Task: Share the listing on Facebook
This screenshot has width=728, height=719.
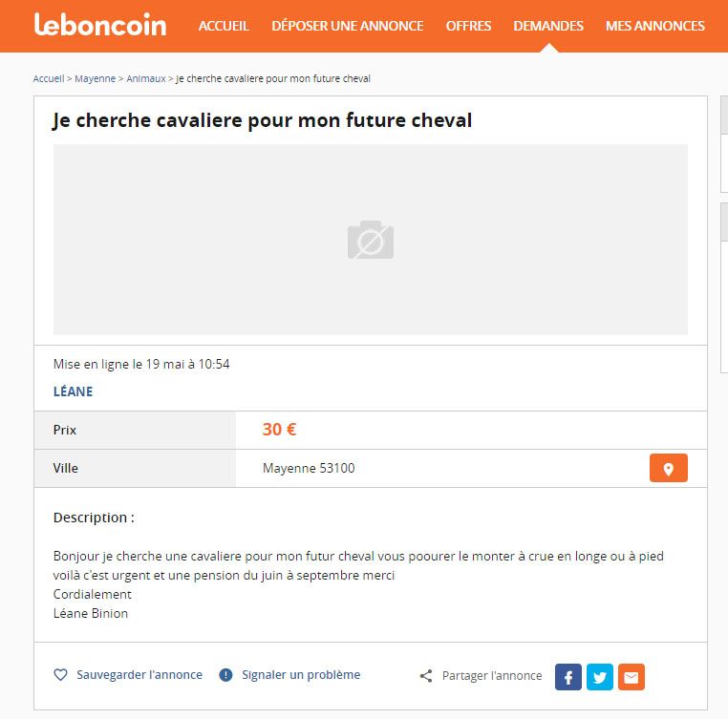Action: coord(568,677)
